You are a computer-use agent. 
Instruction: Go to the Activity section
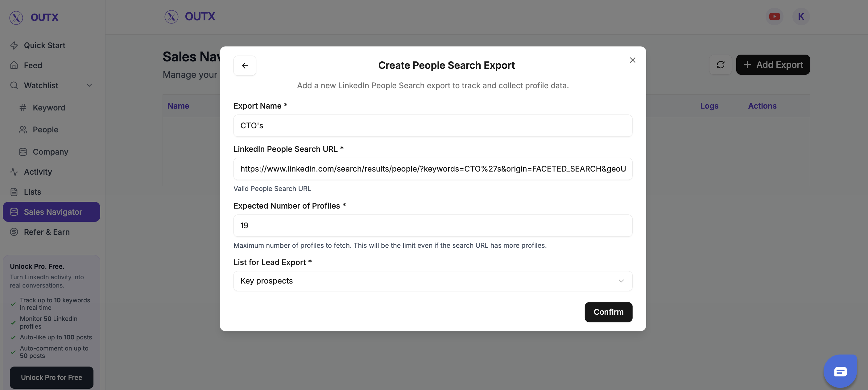[x=38, y=172]
